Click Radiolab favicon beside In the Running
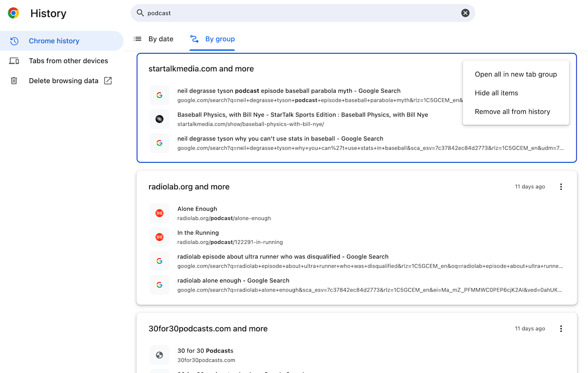 click(x=160, y=237)
